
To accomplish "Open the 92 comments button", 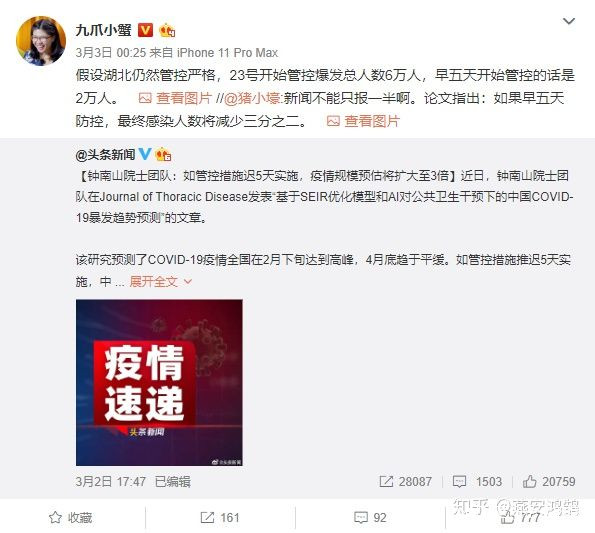I will click(x=370, y=517).
